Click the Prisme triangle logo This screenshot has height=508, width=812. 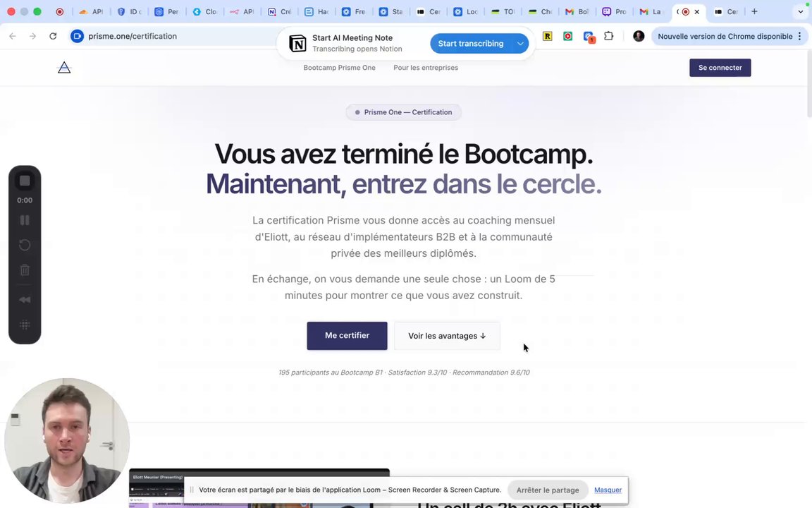[x=64, y=68]
